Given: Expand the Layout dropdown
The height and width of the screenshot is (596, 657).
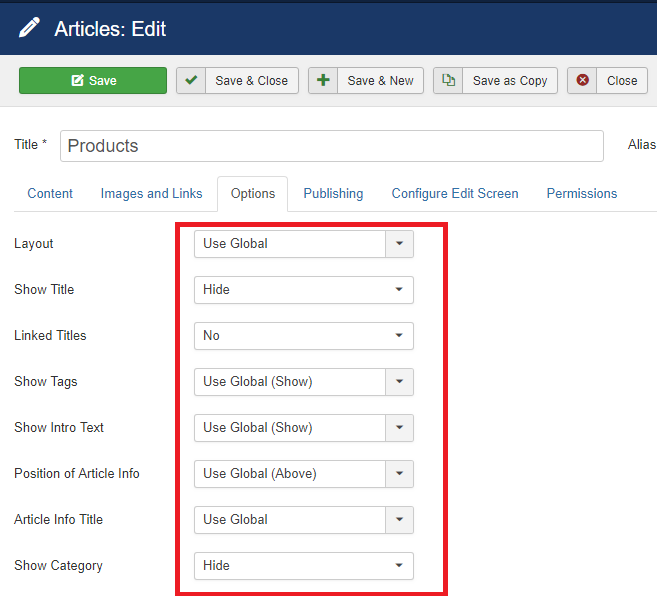Looking at the screenshot, I should pyautogui.click(x=399, y=244).
